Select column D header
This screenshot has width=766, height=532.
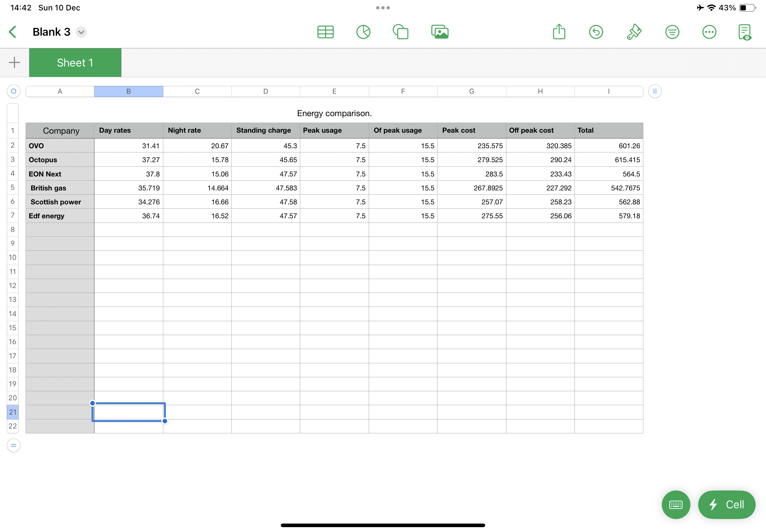(x=266, y=91)
